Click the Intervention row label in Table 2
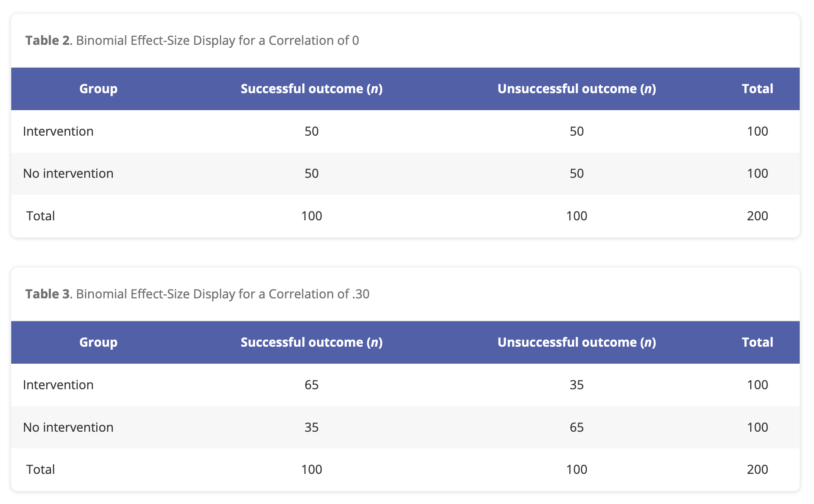This screenshot has height=504, width=814. click(x=58, y=131)
